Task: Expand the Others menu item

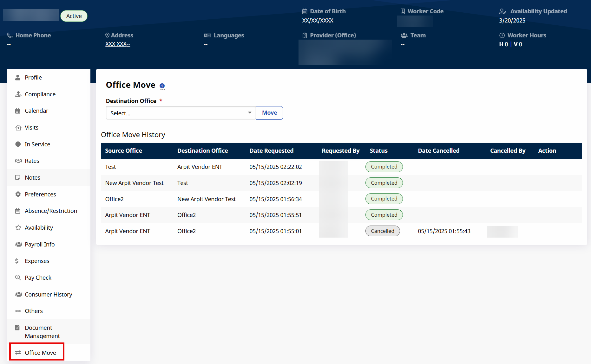Action: pos(34,311)
